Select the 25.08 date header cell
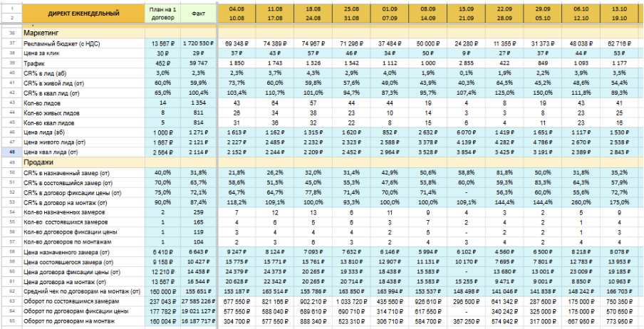Viewport: 644px width, 329px height. [352, 9]
